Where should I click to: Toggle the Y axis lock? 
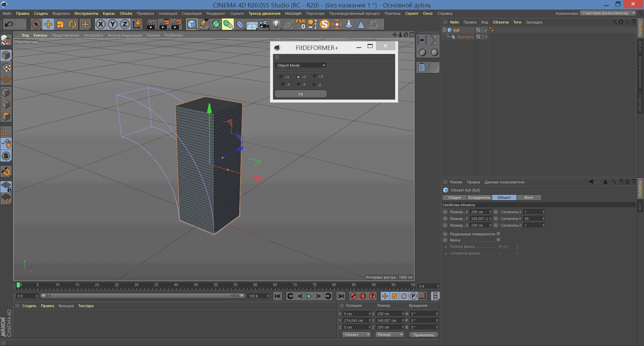[113, 24]
